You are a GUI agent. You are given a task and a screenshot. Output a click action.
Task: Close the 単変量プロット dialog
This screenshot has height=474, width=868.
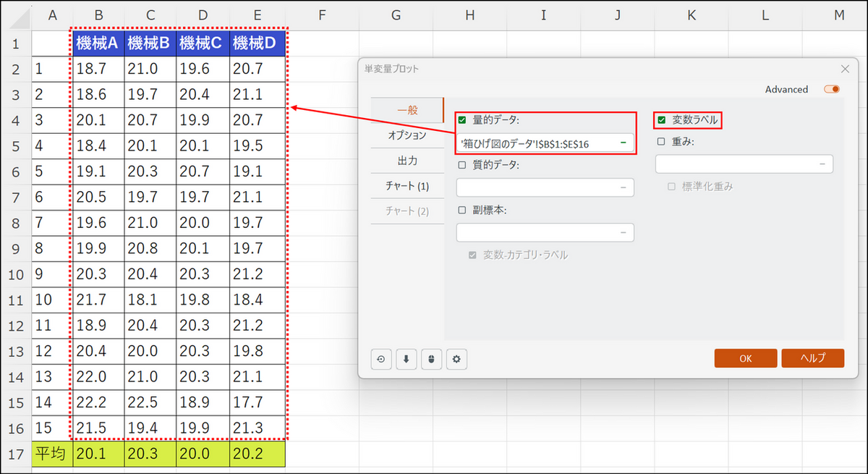[x=845, y=69]
